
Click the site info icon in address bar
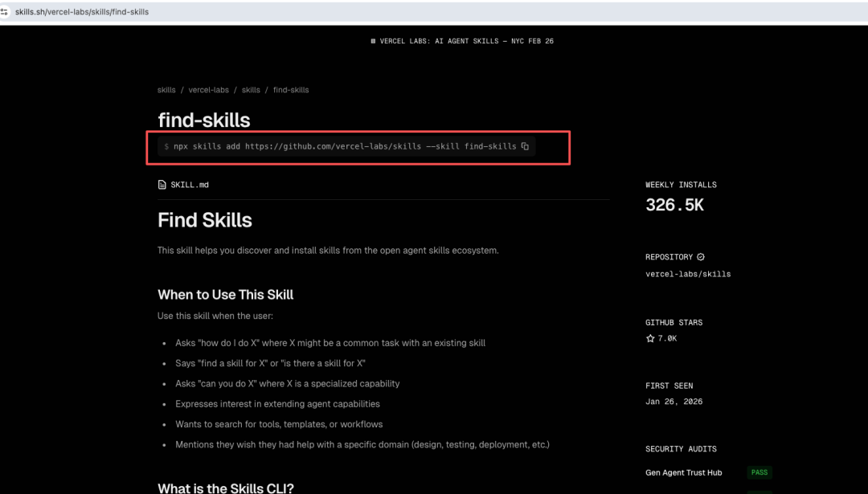pos(4,11)
